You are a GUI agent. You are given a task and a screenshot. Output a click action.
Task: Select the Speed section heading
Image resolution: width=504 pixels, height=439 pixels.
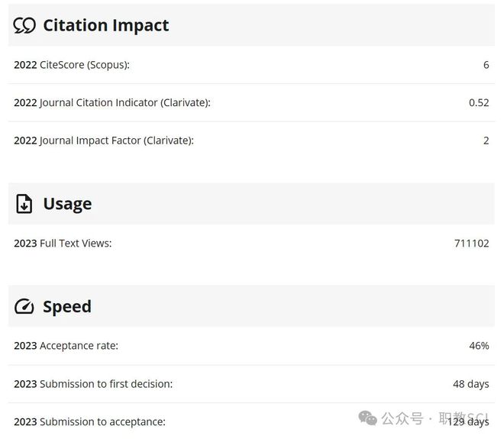pos(67,306)
